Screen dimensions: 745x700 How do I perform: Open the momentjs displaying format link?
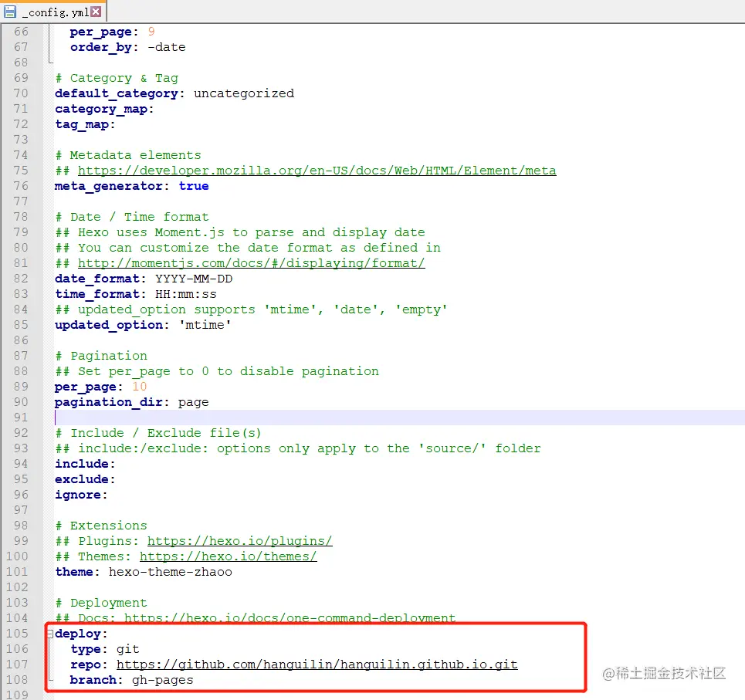coord(252,263)
